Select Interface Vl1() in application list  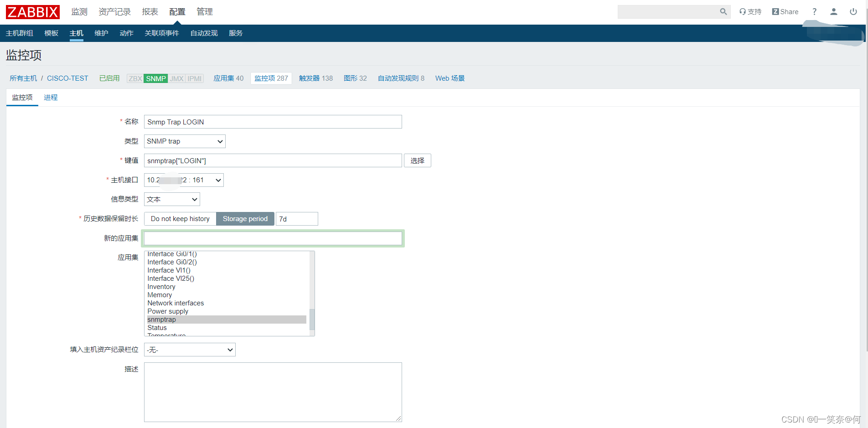click(227, 270)
